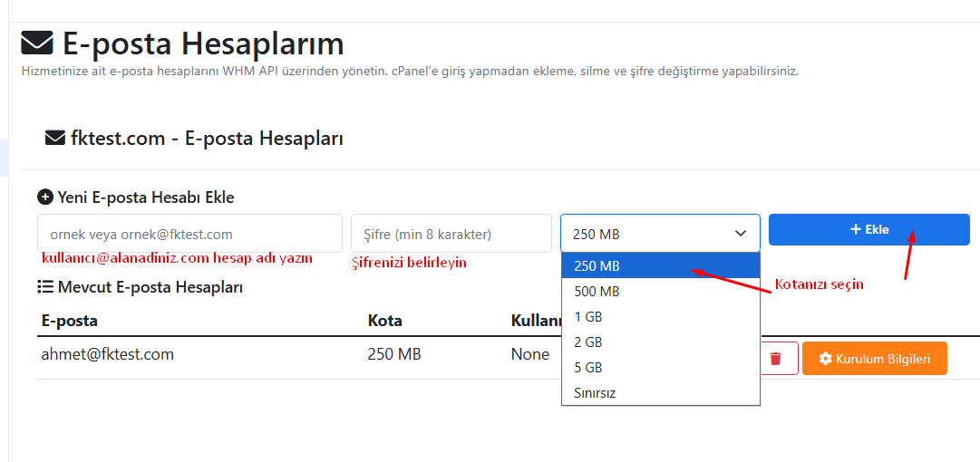The image size is (980, 462).
Task: Collapse the quota dropdown via its chevron arrow
Action: (x=739, y=234)
